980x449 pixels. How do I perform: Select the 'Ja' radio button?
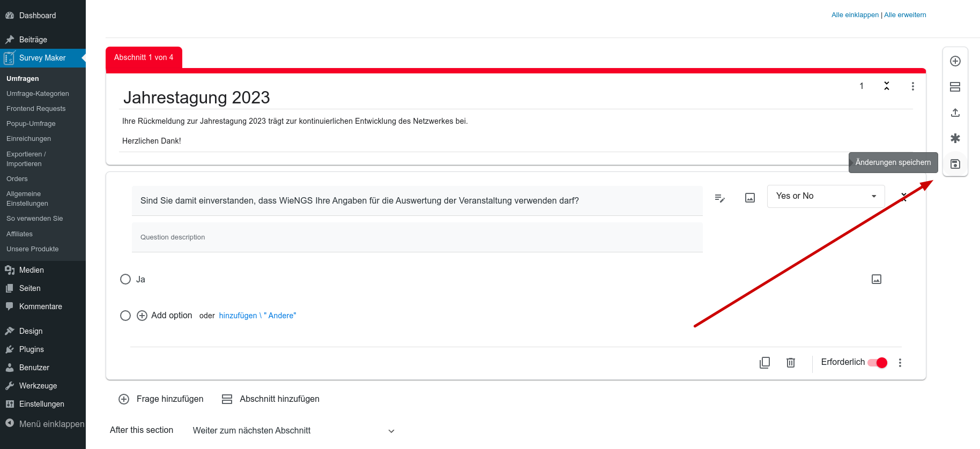[x=125, y=279]
